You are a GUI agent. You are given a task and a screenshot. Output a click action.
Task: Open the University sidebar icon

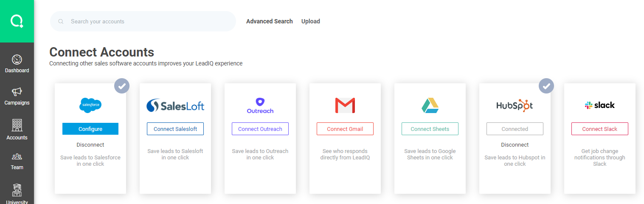(x=17, y=190)
